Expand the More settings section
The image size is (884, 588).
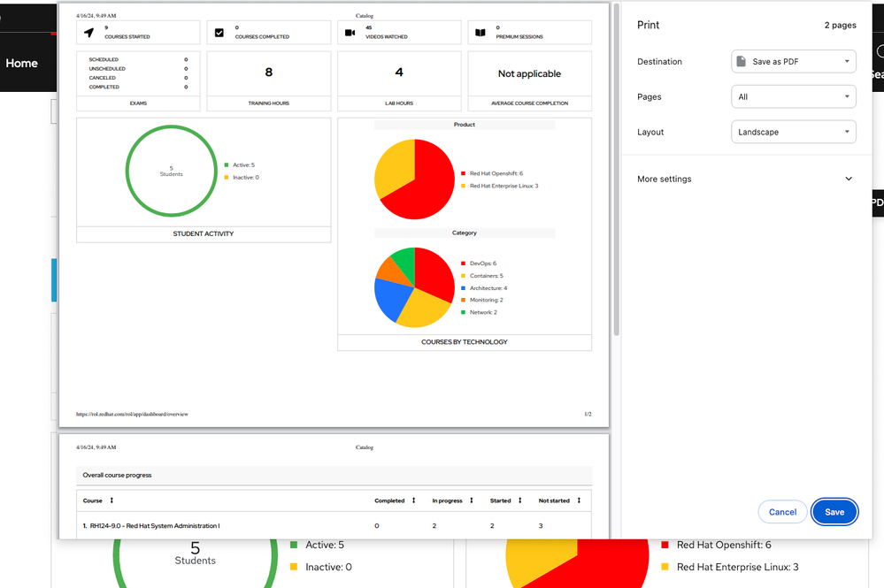[745, 179]
